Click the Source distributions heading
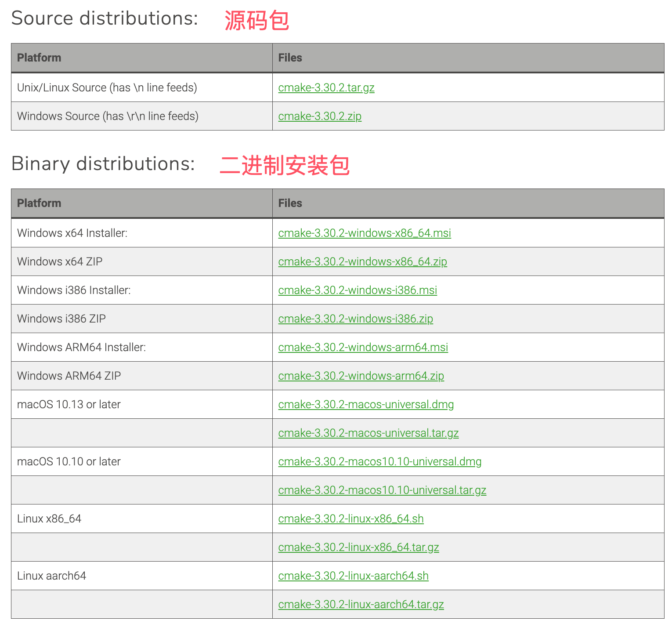The height and width of the screenshot is (624, 672). 105,18
